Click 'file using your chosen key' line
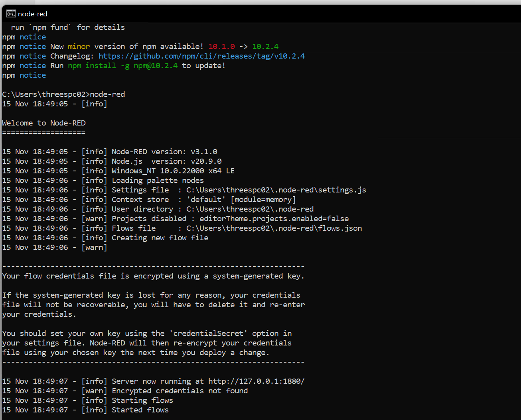Viewport: 521px width, 420px height. (x=136, y=353)
